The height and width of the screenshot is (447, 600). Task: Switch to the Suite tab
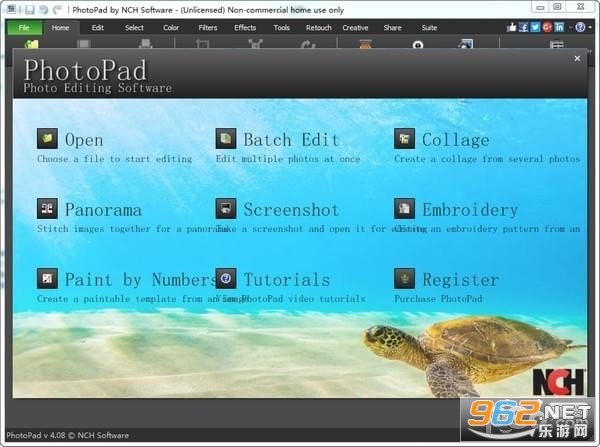click(x=429, y=28)
